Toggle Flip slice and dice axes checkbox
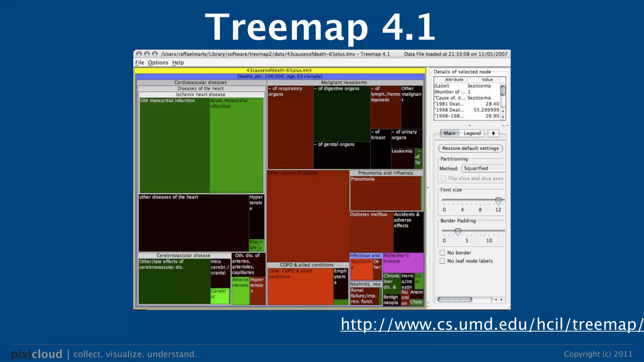644x362 pixels. pyautogui.click(x=443, y=178)
